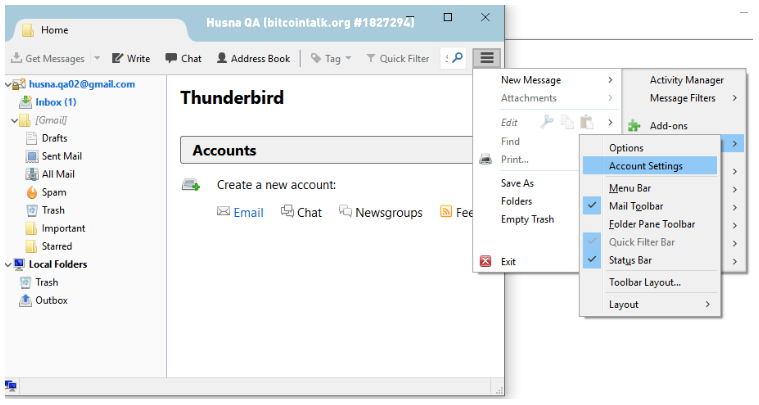Viewport: 759px width, 405px height.
Task: Click the Accounts section header
Action: pyautogui.click(x=327, y=150)
